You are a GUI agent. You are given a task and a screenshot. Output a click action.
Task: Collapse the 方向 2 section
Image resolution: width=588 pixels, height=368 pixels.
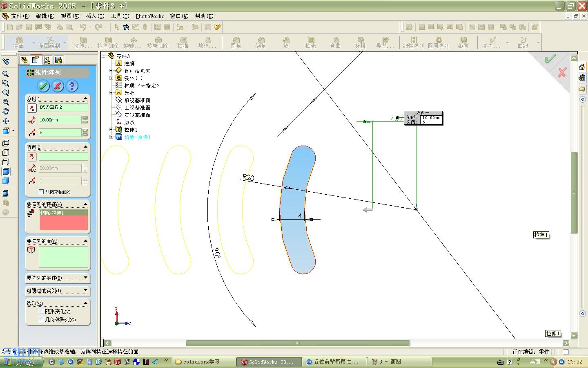click(85, 146)
